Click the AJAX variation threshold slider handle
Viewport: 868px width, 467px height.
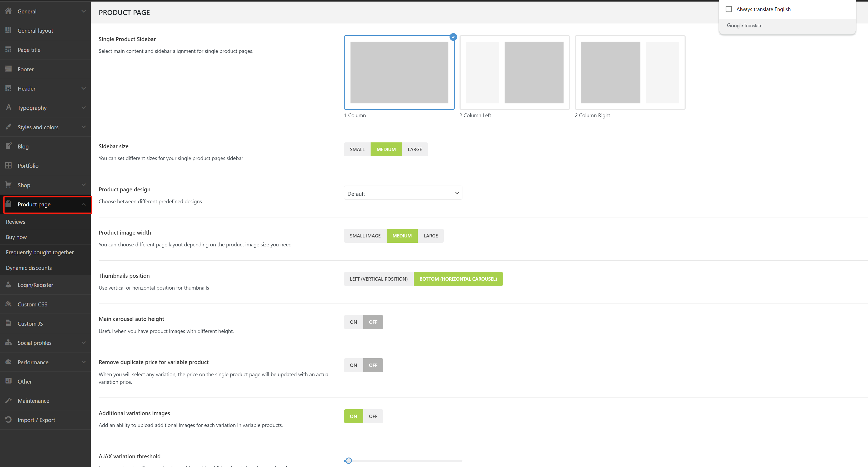tap(349, 461)
